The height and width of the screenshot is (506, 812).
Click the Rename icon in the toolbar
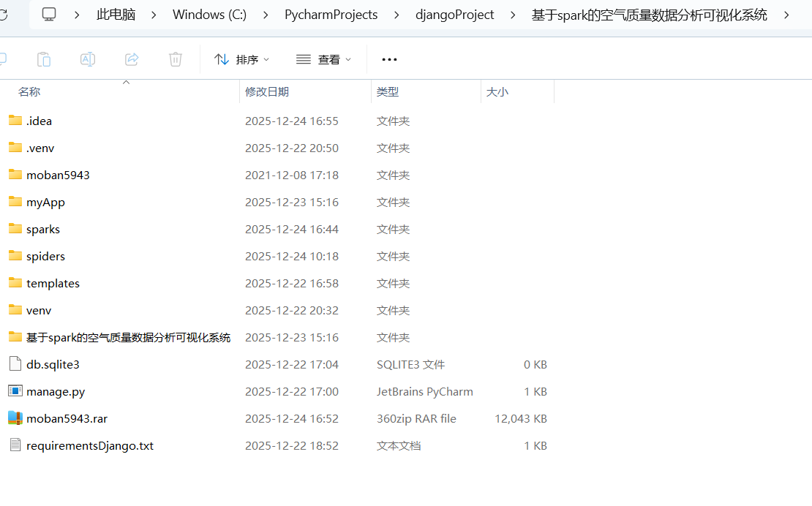pos(88,59)
